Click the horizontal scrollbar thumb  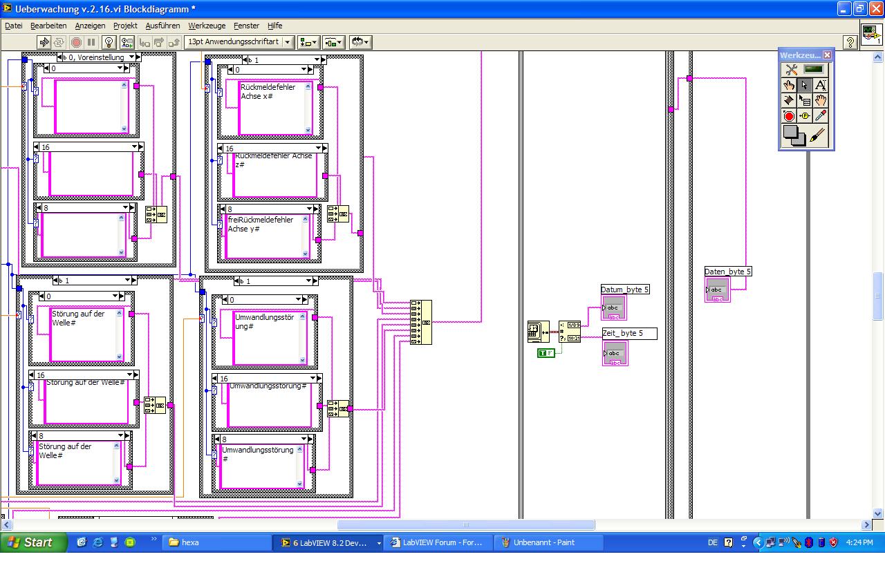(x=465, y=524)
